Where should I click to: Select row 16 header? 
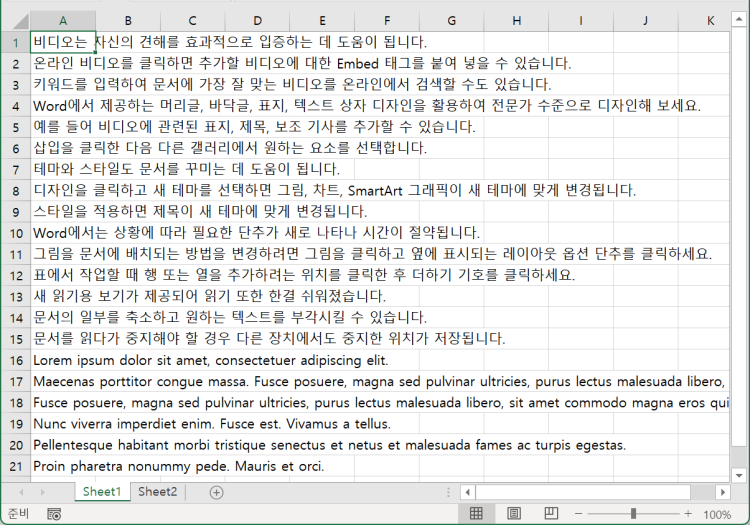pyautogui.click(x=16, y=360)
